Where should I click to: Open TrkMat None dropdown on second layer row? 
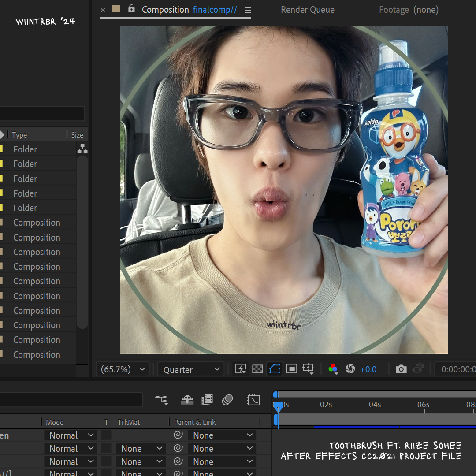point(141,448)
